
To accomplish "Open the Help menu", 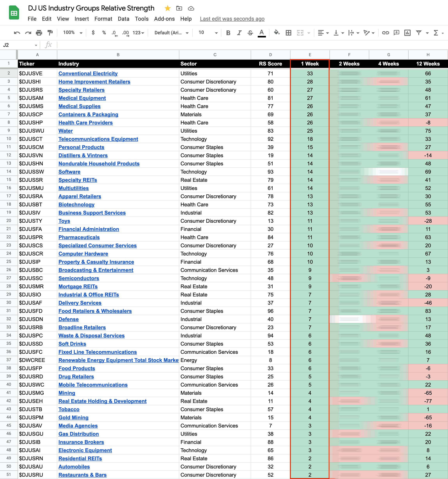I will click(x=186, y=19).
